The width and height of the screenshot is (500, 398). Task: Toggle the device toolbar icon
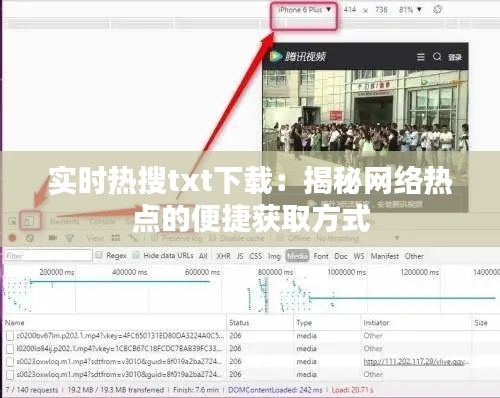tap(30, 221)
